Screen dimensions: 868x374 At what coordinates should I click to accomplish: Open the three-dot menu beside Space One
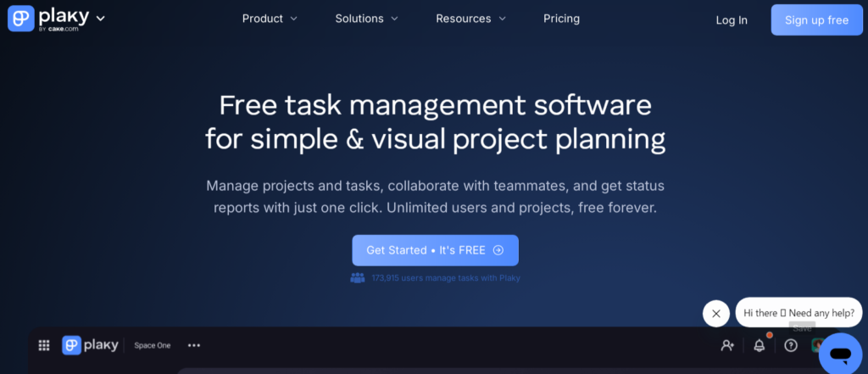[194, 346]
